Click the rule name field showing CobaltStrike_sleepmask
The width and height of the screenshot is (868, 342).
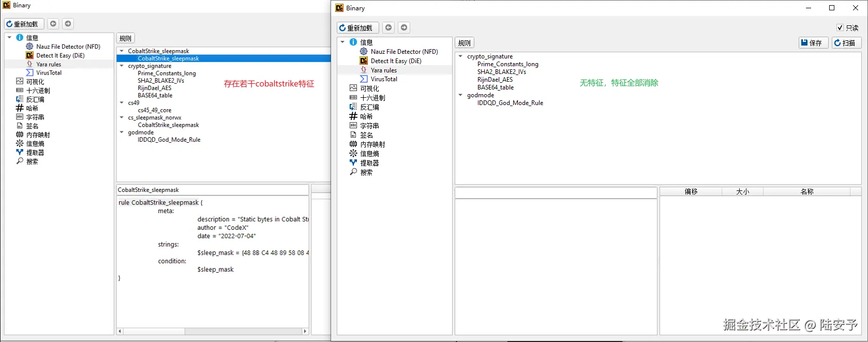[x=213, y=190]
